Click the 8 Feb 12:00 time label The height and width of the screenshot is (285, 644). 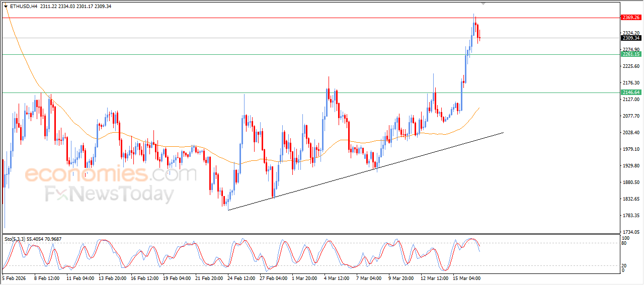(x=47, y=277)
